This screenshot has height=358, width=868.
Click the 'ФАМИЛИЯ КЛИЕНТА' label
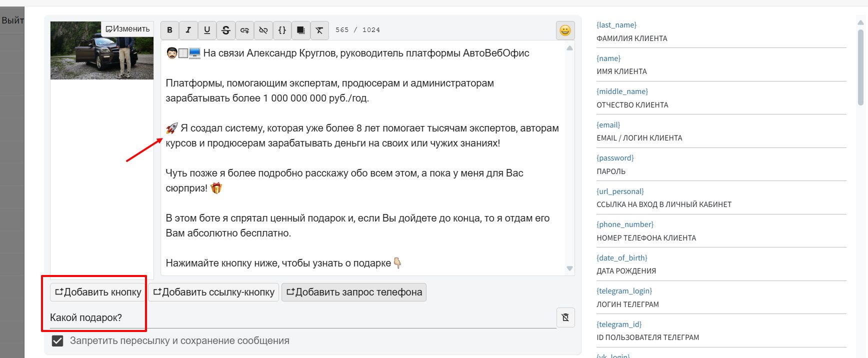(x=632, y=38)
